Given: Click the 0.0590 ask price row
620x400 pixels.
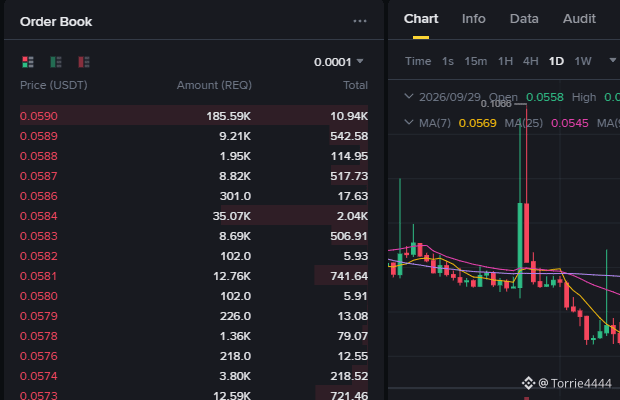Looking at the screenshot, I should point(194,116).
